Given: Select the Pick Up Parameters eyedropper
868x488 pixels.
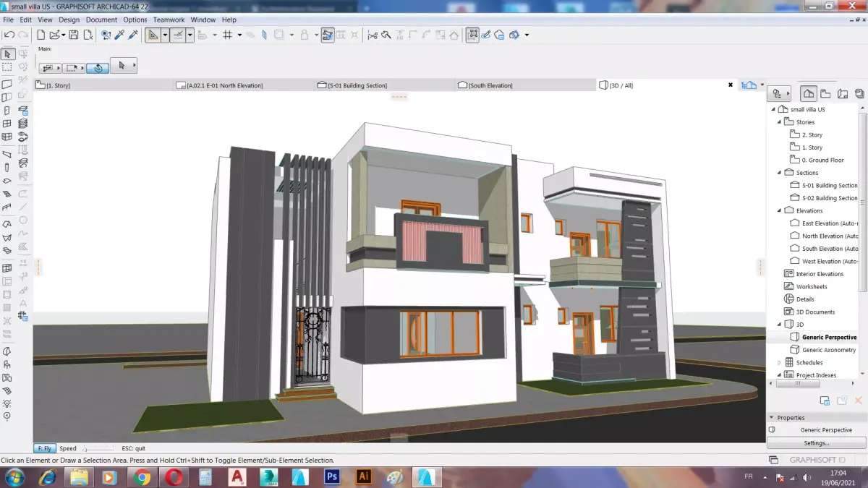Looking at the screenshot, I should (119, 35).
